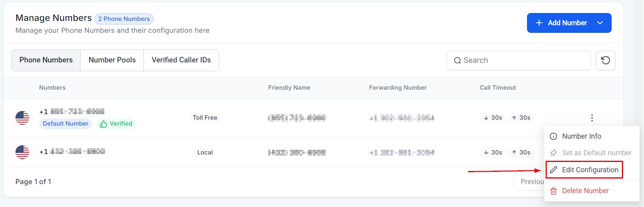Open the three-dot menu for the Toll Free number
This screenshot has width=644, height=207.
591,118
